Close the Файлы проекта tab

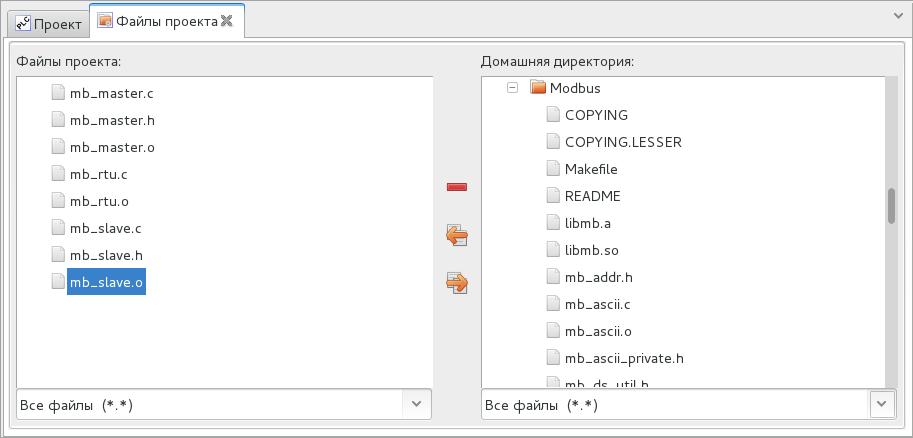click(x=227, y=21)
